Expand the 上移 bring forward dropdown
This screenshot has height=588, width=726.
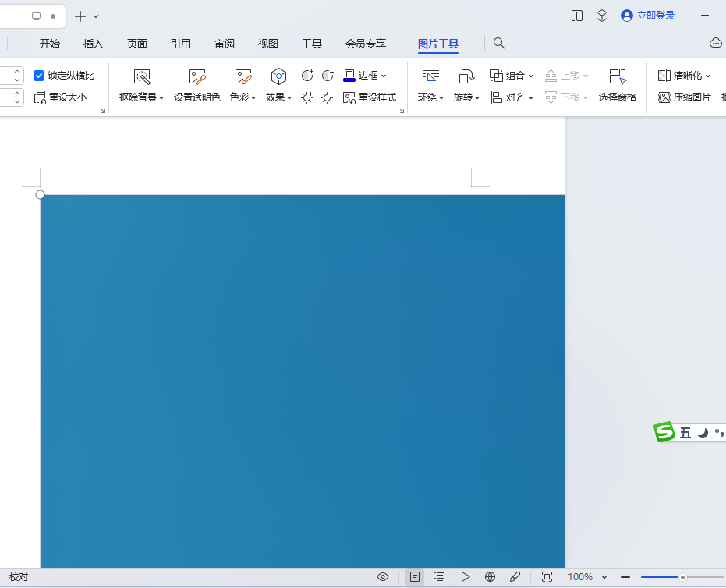pos(586,76)
